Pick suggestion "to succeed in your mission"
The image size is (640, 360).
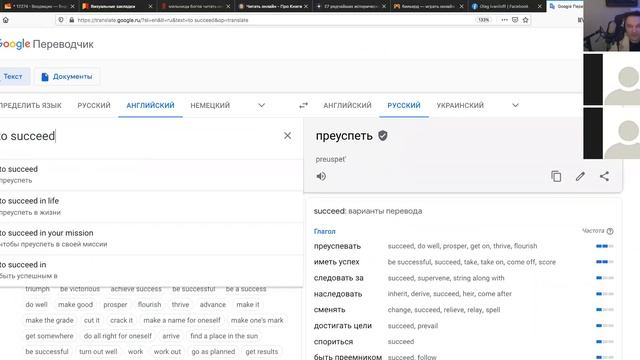click(x=151, y=238)
